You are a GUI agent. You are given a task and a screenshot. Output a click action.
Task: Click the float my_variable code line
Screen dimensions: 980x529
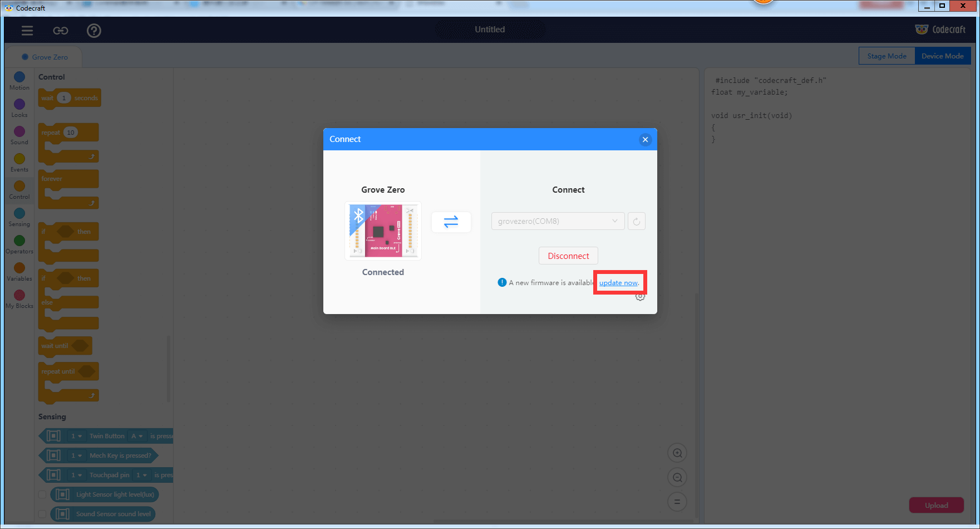[749, 92]
